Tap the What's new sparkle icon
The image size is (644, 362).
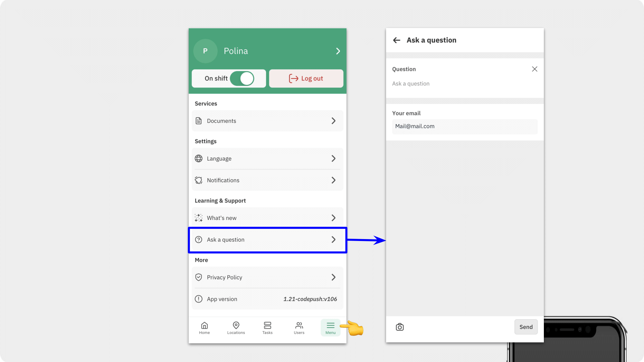pyautogui.click(x=198, y=218)
